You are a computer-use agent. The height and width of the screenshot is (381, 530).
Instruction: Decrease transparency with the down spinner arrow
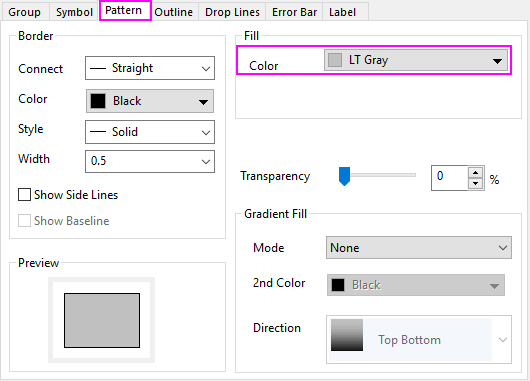point(476,184)
